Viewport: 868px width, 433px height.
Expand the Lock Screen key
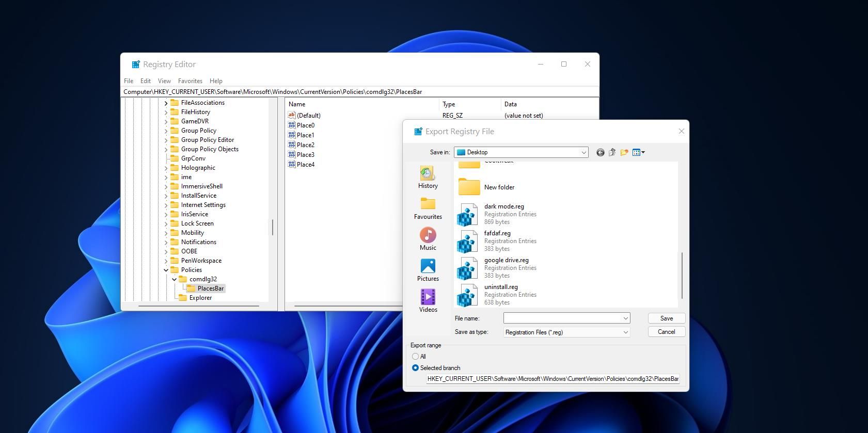166,224
